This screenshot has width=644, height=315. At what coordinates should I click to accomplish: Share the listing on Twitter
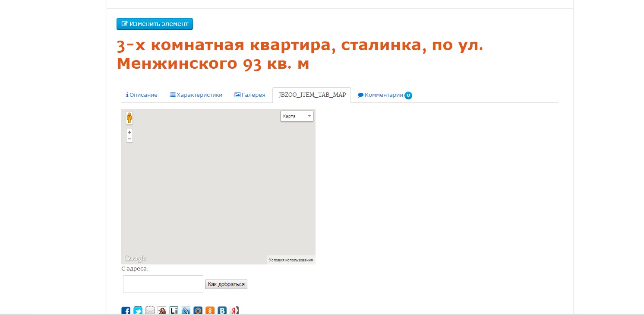(x=138, y=311)
